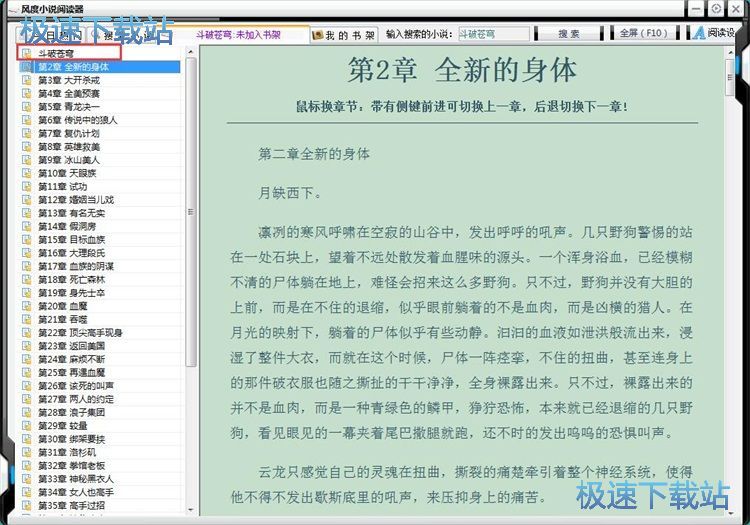Click the reading pane scrollbar thumb
The width and height of the screenshot is (750, 525).
pos(730,77)
